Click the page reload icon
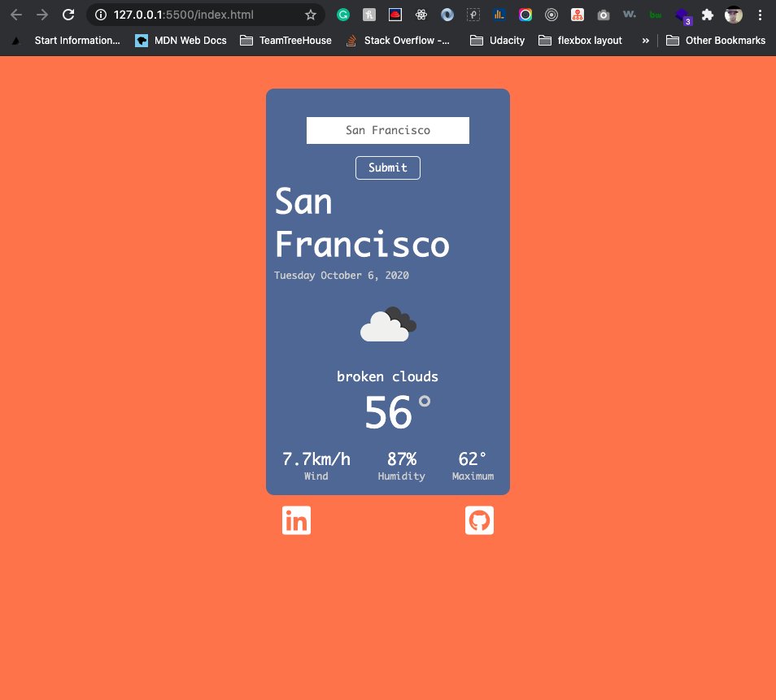Image resolution: width=776 pixels, height=700 pixels. tap(68, 14)
